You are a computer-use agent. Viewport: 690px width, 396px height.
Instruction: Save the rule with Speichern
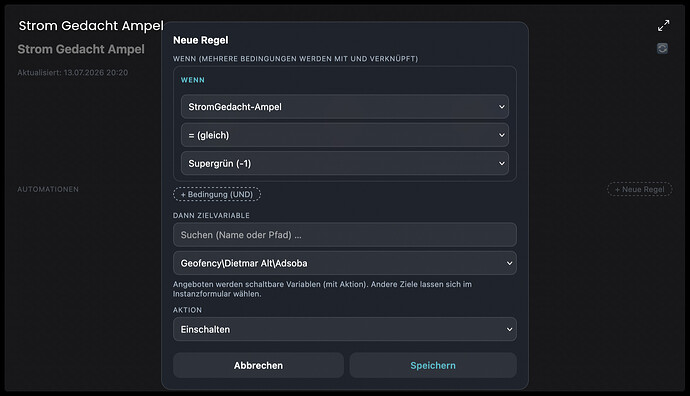(x=433, y=365)
